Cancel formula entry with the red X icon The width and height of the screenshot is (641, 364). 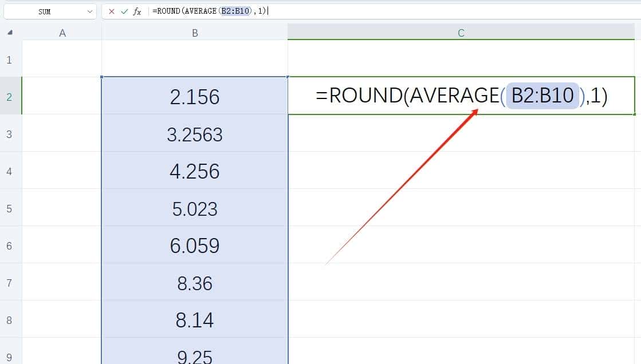(112, 11)
